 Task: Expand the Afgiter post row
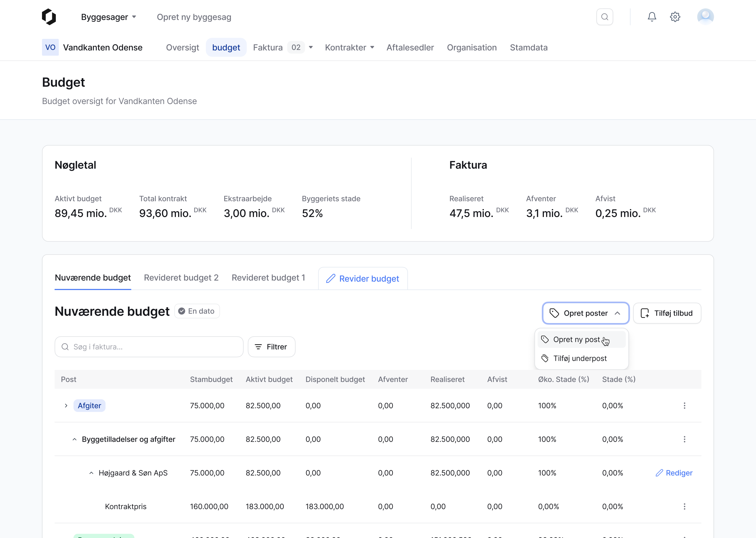66,406
